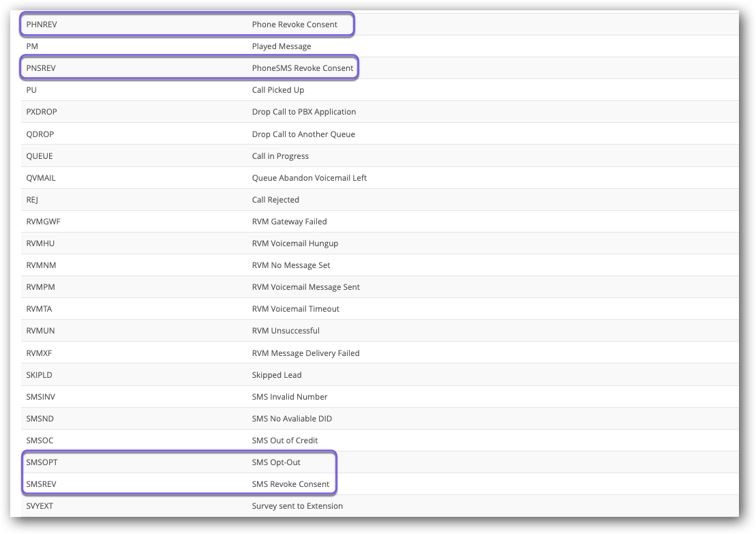The height and width of the screenshot is (534, 756).
Task: Click the Call in Progress description
Action: [x=280, y=155]
